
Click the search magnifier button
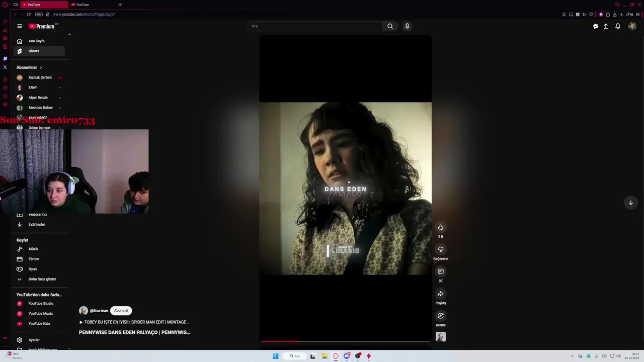pyautogui.click(x=390, y=26)
